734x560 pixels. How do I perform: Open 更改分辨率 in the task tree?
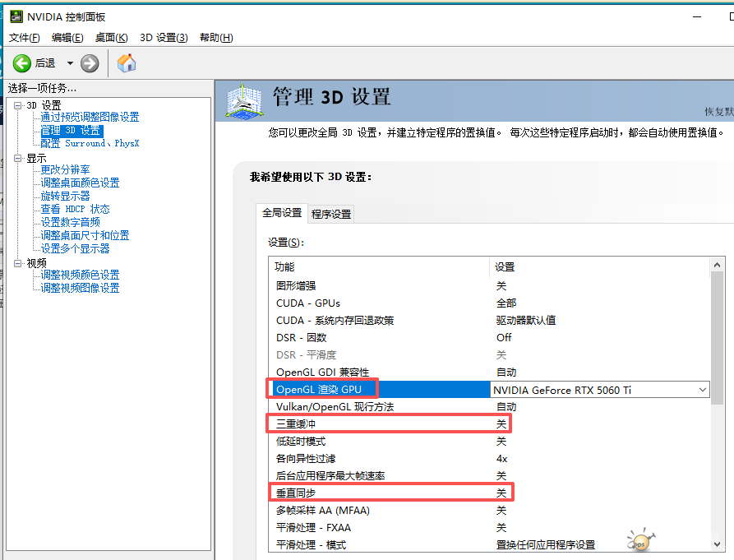(66, 170)
